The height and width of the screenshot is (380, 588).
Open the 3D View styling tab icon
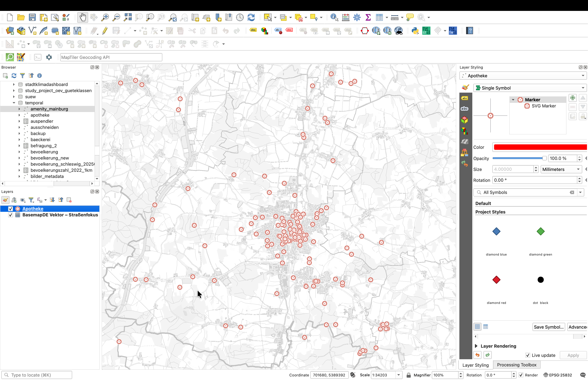point(464,120)
